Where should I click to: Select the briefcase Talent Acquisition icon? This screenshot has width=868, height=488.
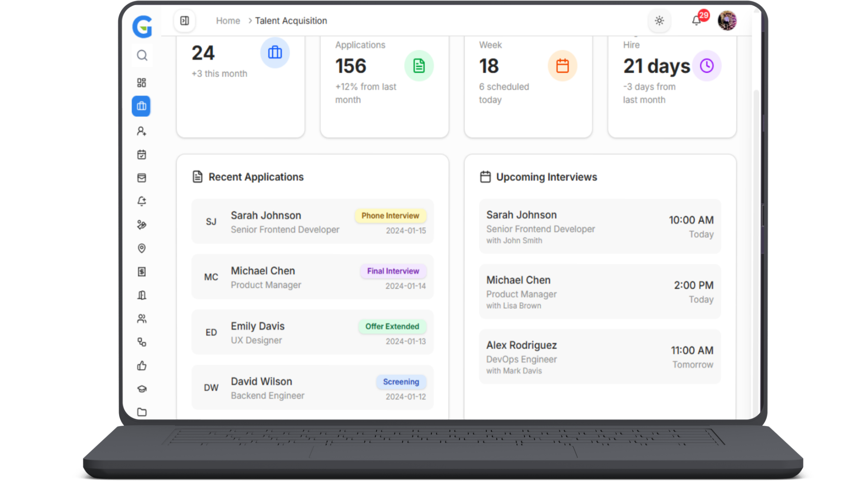pos(142,106)
